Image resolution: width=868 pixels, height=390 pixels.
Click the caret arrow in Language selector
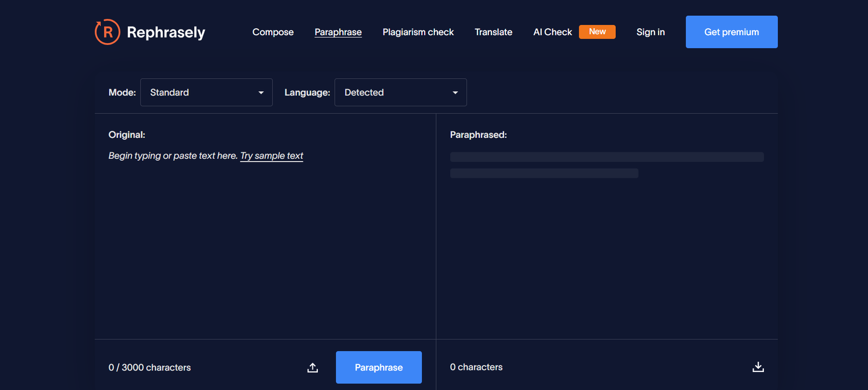pyautogui.click(x=455, y=93)
